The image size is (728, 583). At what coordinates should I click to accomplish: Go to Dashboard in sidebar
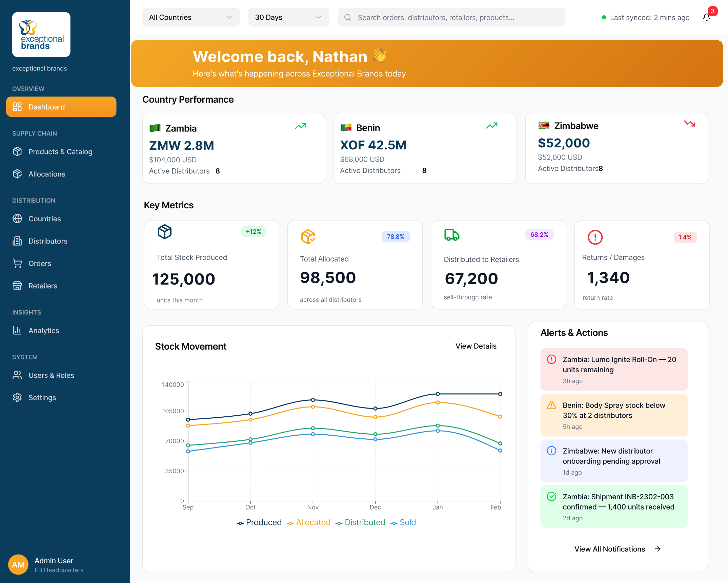tap(61, 107)
